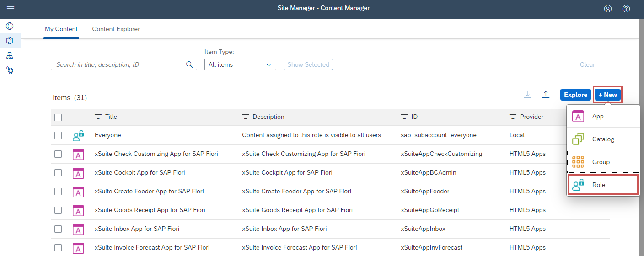Screen dimensions: 644x256
Task: Switch to the Content Explorer tab
Action: pyautogui.click(x=116, y=29)
